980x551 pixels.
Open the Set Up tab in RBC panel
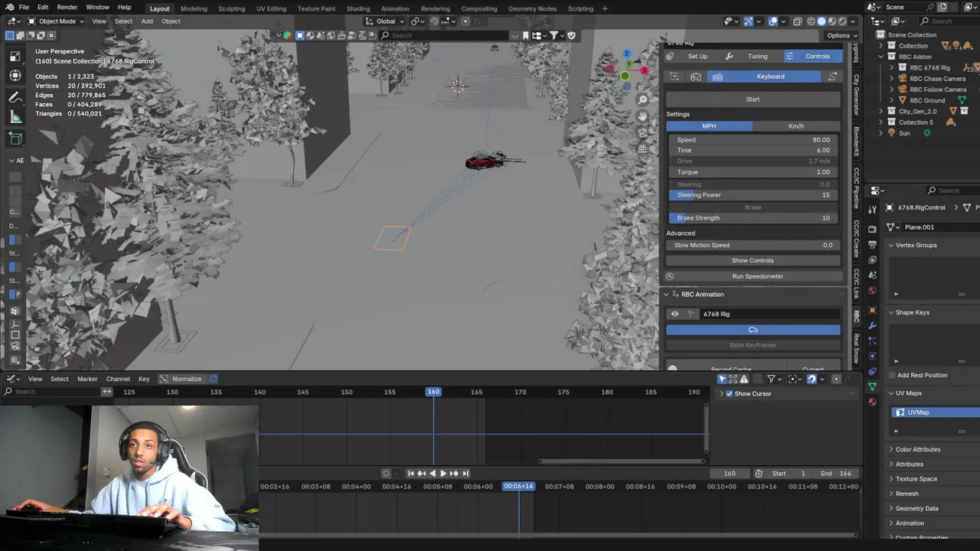pos(692,57)
